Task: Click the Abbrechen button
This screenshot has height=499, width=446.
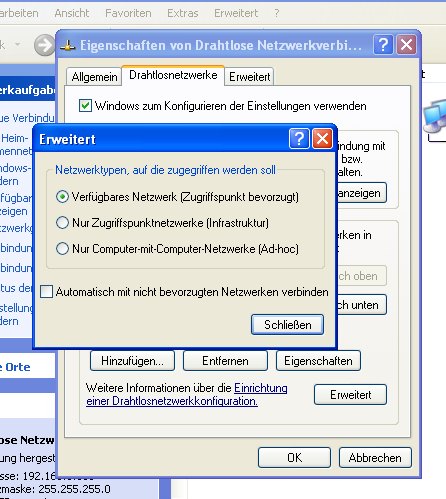Action: tap(375, 458)
